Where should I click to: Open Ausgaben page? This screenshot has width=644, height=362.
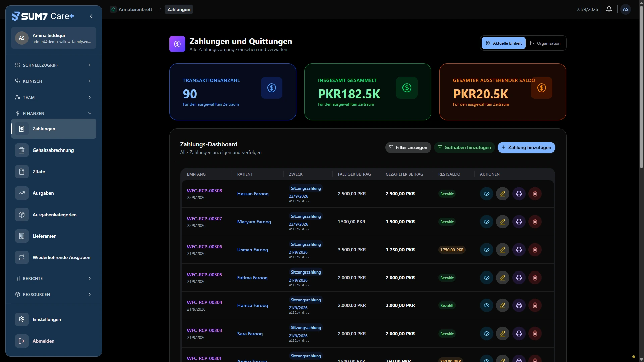coord(54,193)
